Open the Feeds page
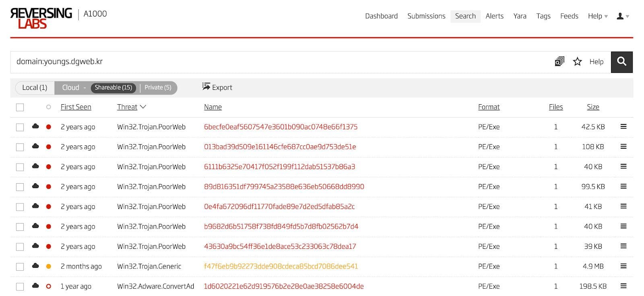Image resolution: width=644 pixels, height=296 pixels. (569, 16)
